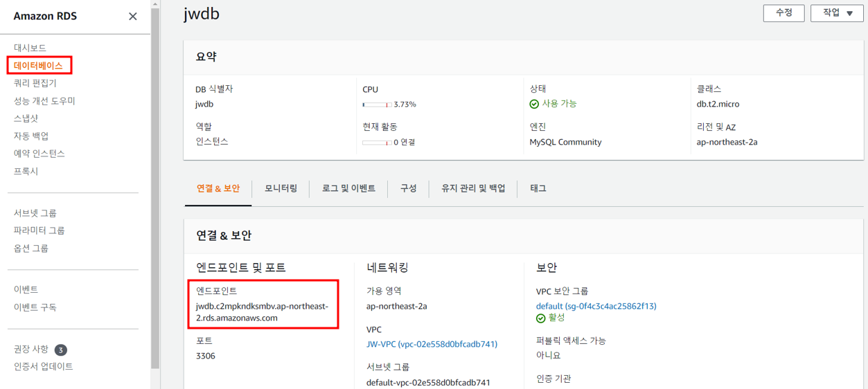Open 쿼리 편집기 page
Viewport: 868px width, 389px height.
[x=35, y=83]
